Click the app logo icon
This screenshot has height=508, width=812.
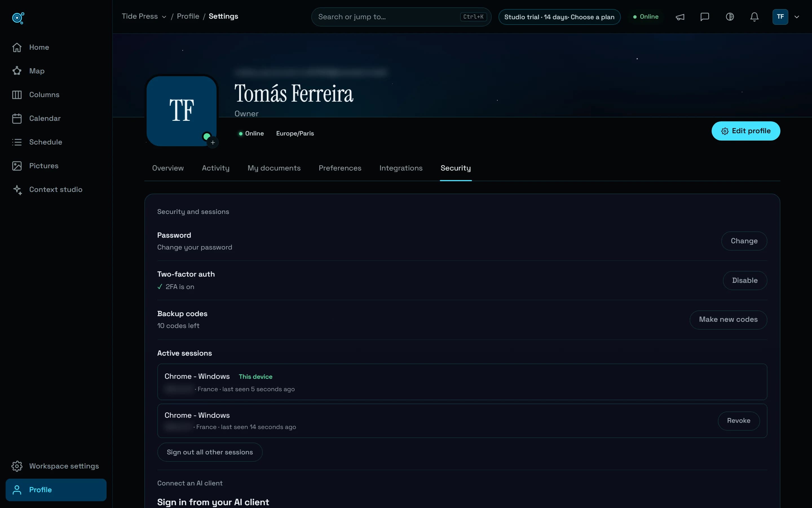18,18
